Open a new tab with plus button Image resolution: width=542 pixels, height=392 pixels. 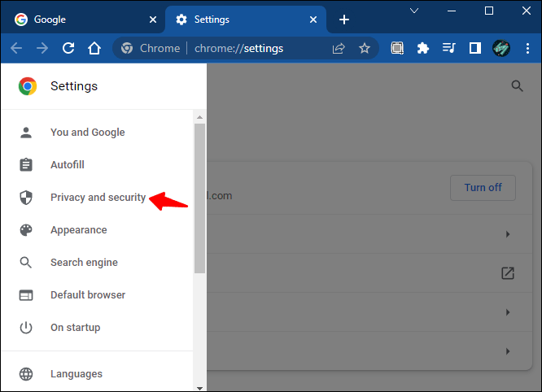click(x=344, y=20)
